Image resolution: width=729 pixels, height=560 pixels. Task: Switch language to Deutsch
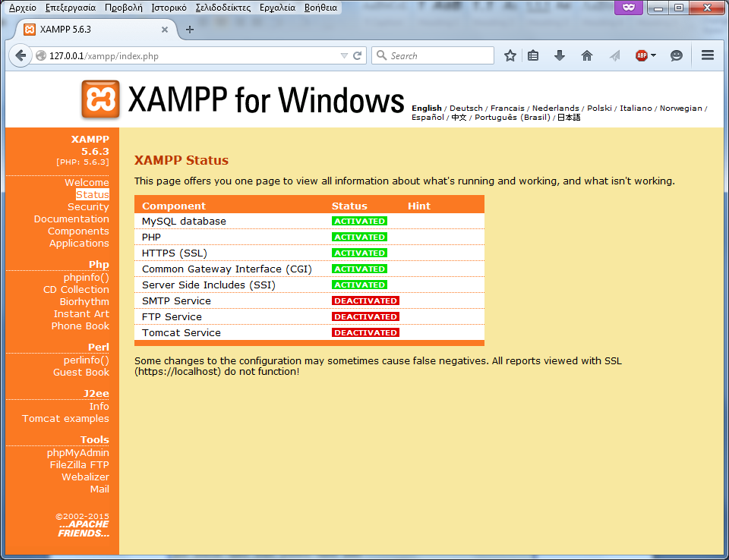(x=465, y=109)
